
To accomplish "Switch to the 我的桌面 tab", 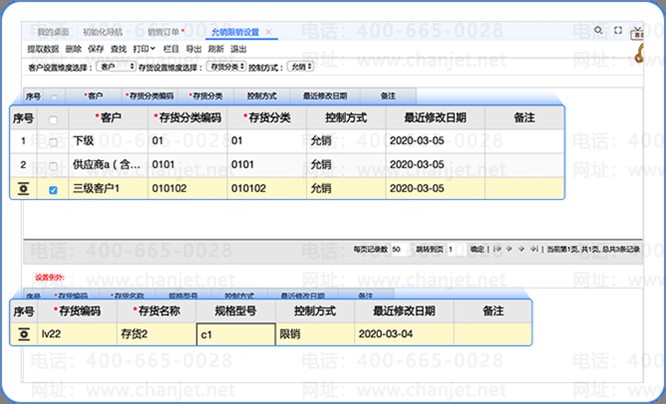I will [x=53, y=32].
